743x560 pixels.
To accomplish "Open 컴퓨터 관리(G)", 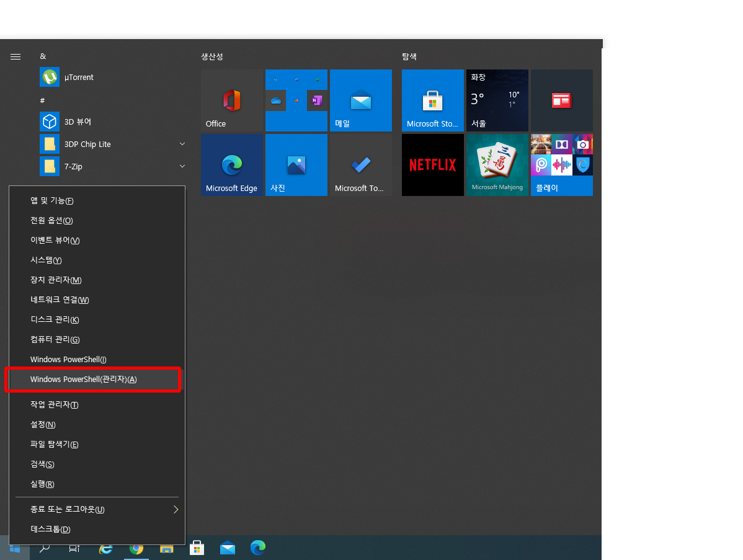I will [x=97, y=340].
